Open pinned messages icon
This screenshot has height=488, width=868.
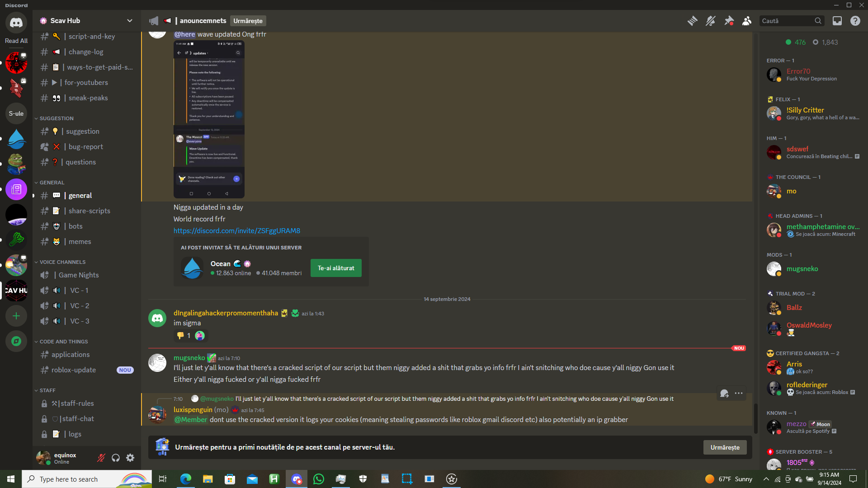coord(729,21)
